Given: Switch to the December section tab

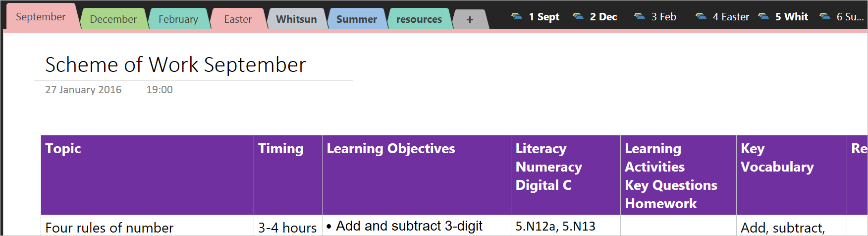Looking at the screenshot, I should click(x=113, y=19).
